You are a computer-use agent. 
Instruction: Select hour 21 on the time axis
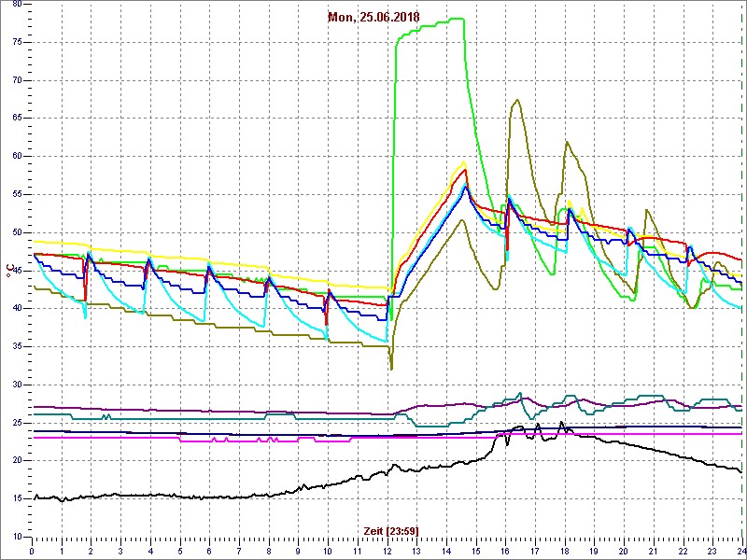pyautogui.click(x=654, y=551)
